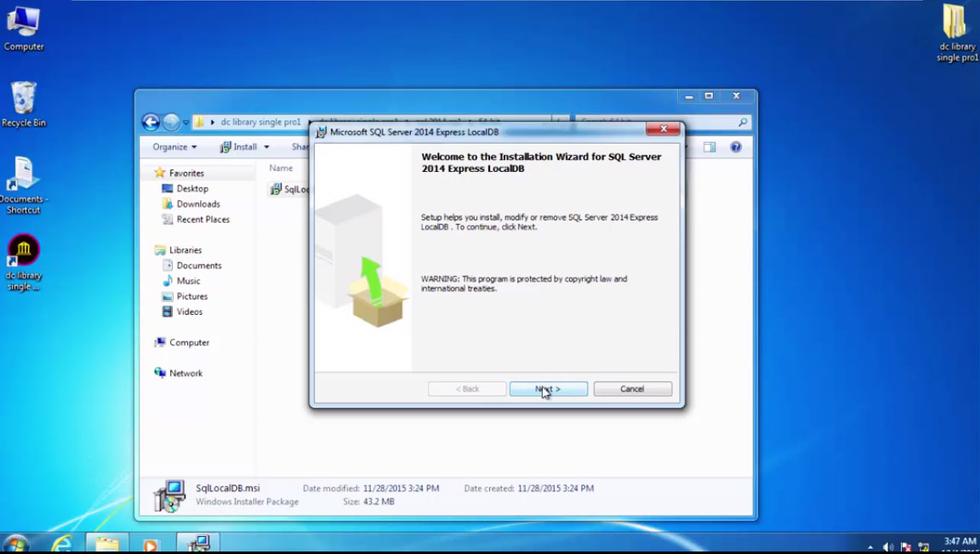Select the 'Documents - Shortcut' desktop icon
980x554 pixels.
tap(24, 186)
